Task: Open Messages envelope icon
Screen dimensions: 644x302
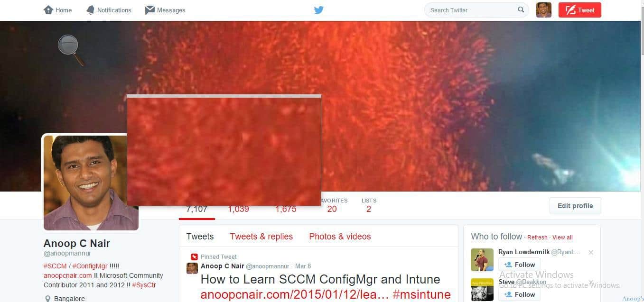Action: [150, 10]
